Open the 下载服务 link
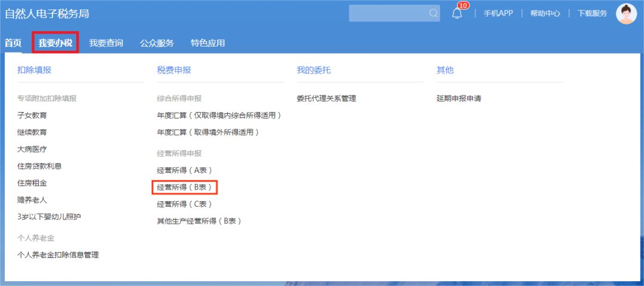The height and width of the screenshot is (286, 644). pos(592,13)
